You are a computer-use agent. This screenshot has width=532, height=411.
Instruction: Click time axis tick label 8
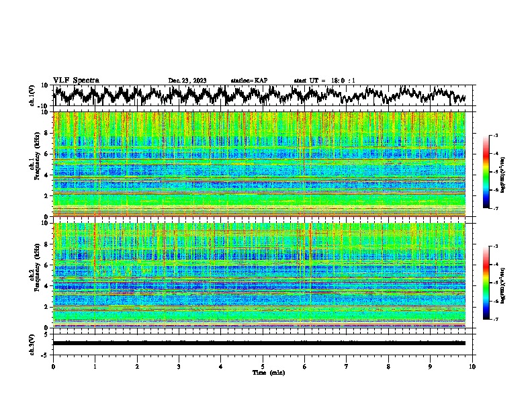pos(388,367)
